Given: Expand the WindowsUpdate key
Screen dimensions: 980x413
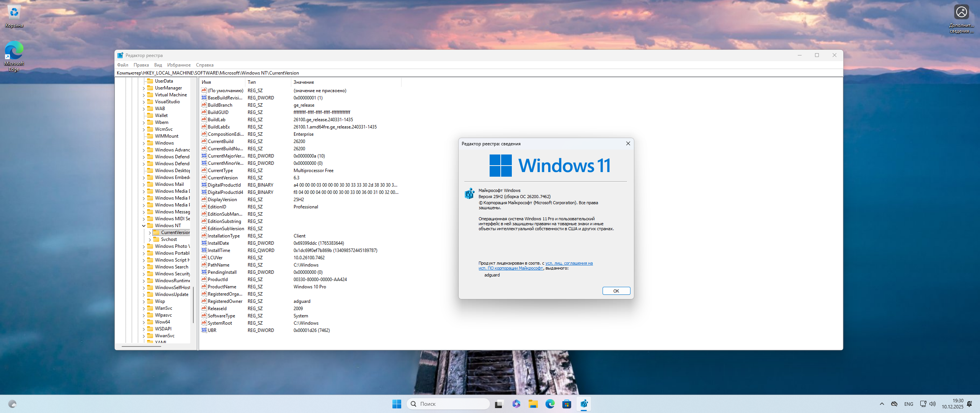Looking at the screenshot, I should (144, 294).
